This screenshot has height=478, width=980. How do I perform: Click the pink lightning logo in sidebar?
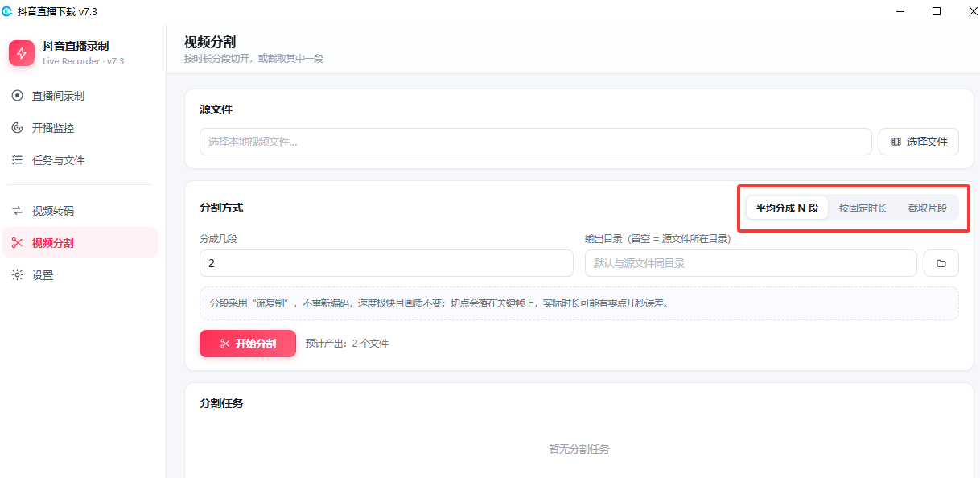22,53
